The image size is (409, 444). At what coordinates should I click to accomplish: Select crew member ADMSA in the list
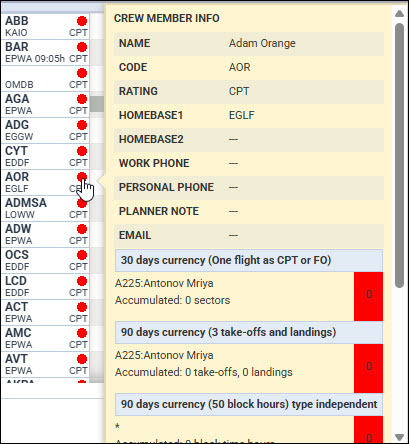click(x=45, y=208)
